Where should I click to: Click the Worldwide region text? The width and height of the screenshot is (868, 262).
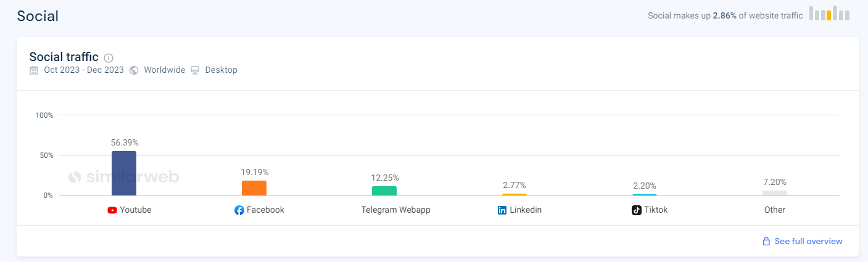point(164,70)
